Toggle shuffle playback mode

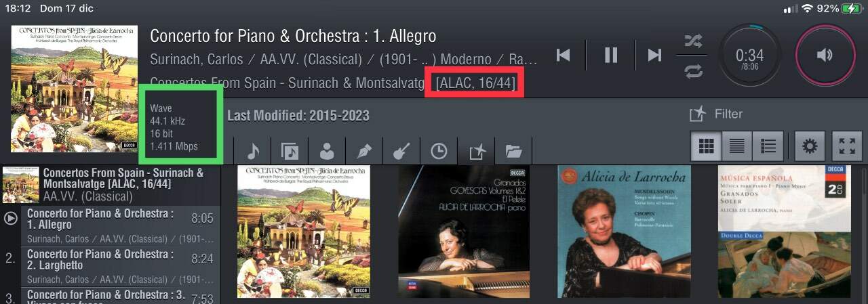[692, 41]
